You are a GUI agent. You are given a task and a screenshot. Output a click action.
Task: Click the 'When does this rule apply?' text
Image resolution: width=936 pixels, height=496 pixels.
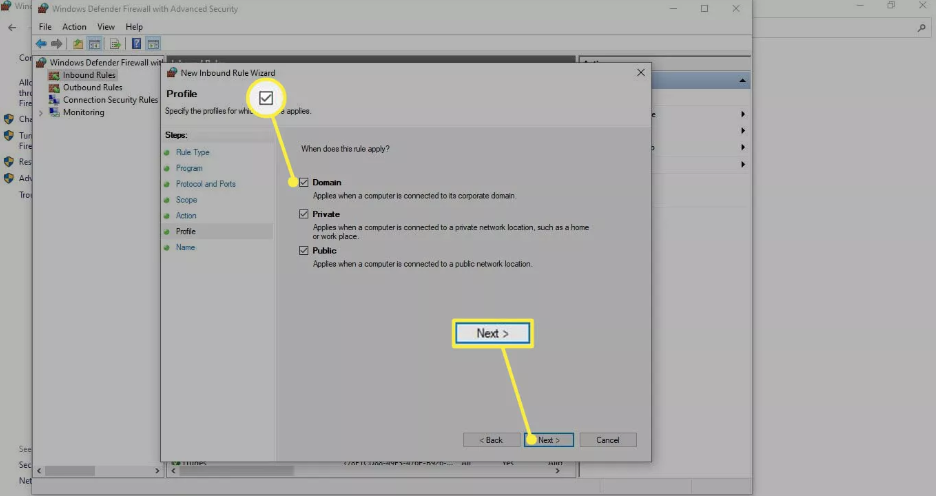(x=345, y=149)
